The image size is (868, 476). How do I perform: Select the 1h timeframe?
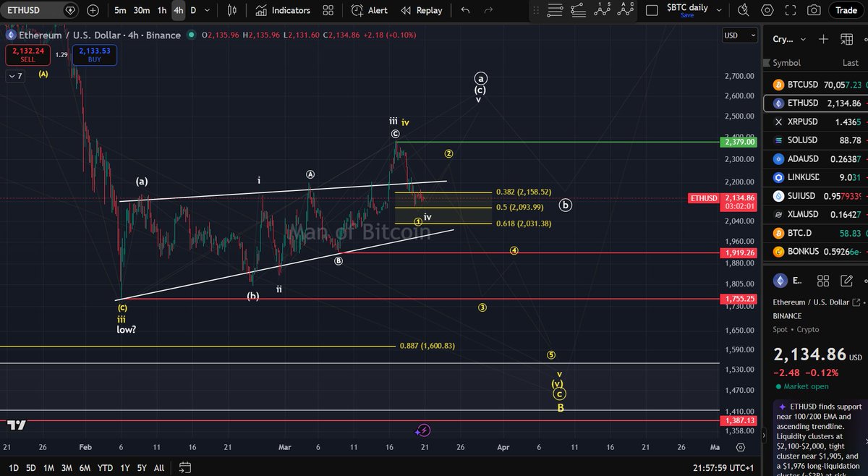(x=162, y=11)
